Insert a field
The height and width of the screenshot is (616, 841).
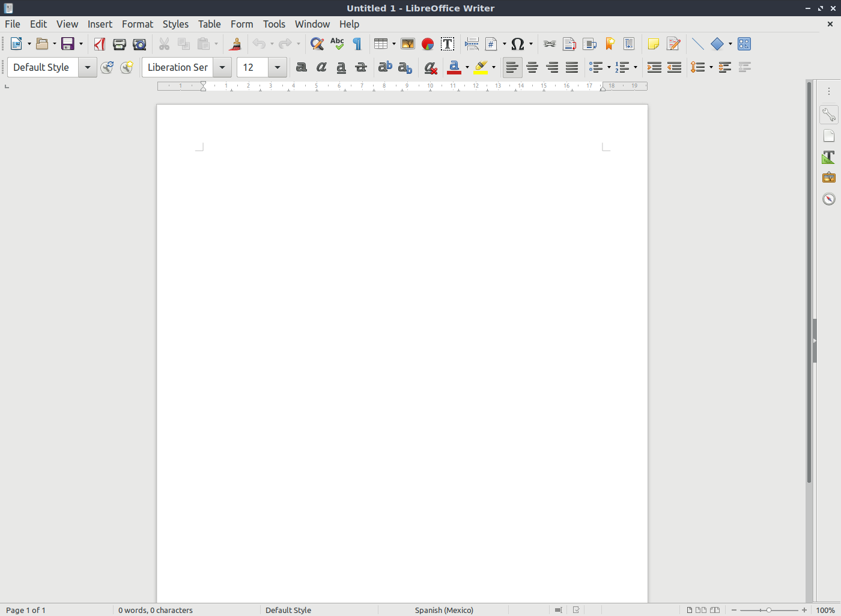(x=491, y=44)
